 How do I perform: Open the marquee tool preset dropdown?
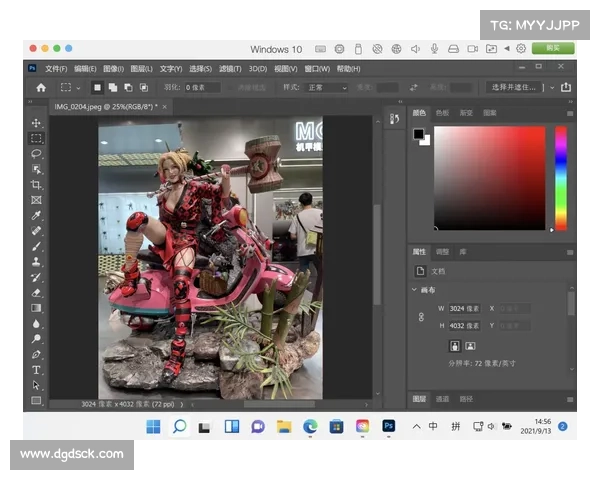(78, 88)
